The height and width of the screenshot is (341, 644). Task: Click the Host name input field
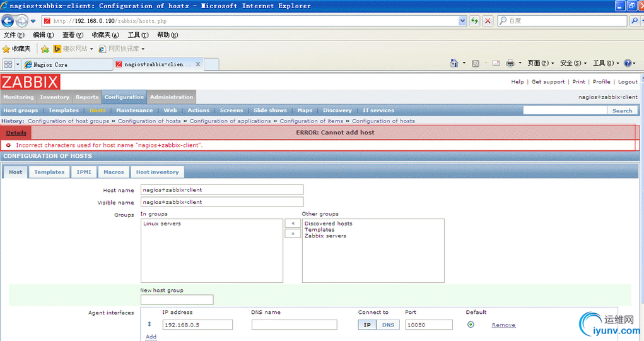222,189
